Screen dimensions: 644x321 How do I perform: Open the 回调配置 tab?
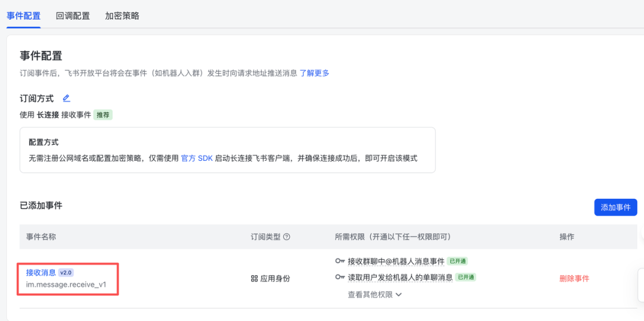(x=73, y=16)
